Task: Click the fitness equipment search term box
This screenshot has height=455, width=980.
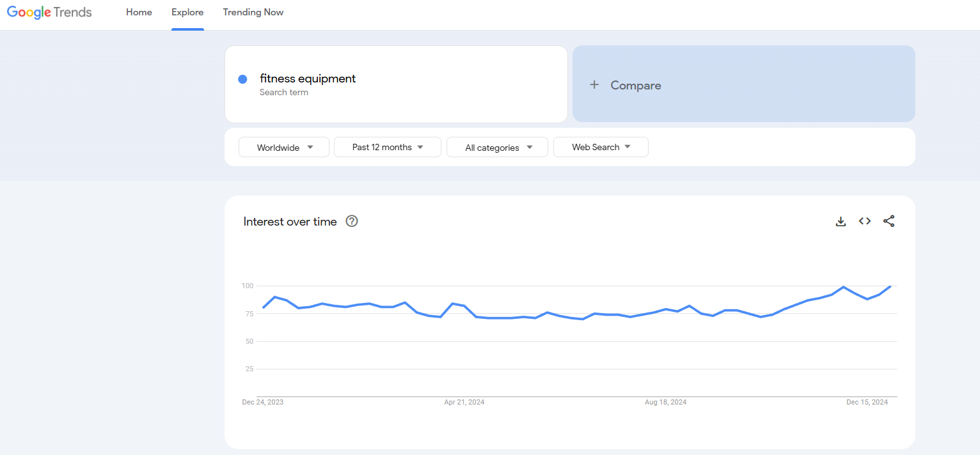Action: click(396, 84)
